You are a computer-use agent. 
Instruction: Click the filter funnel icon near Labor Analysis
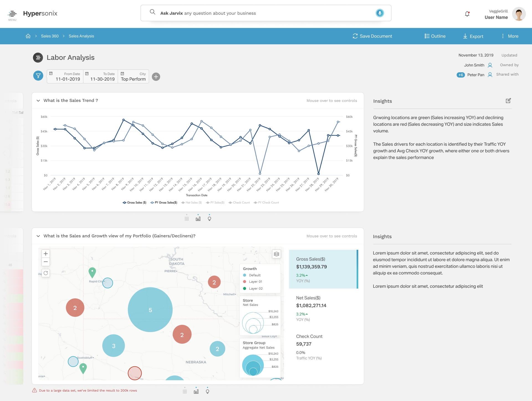tap(38, 75)
